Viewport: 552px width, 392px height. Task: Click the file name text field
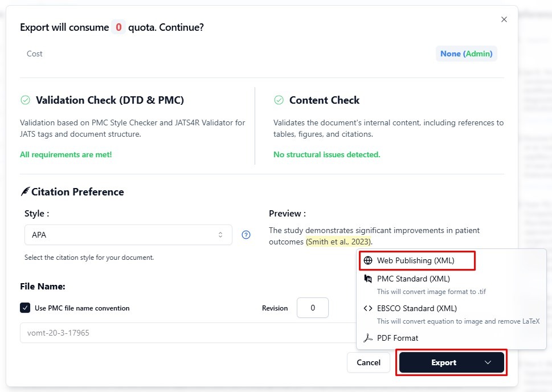tap(182, 333)
